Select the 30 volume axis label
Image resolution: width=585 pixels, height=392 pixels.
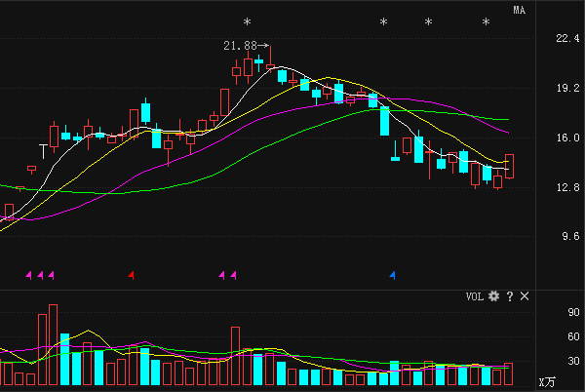click(573, 361)
